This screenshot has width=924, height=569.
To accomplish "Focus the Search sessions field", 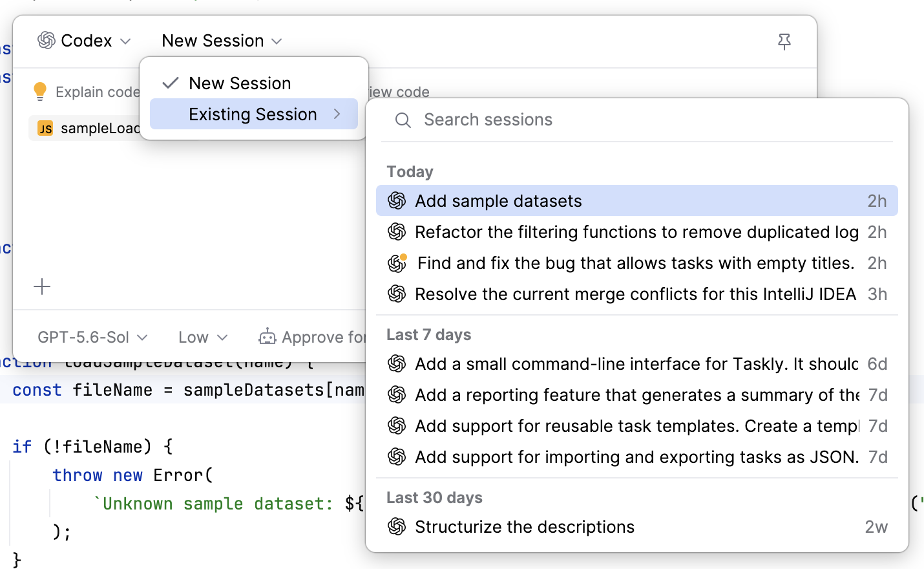I will (637, 120).
